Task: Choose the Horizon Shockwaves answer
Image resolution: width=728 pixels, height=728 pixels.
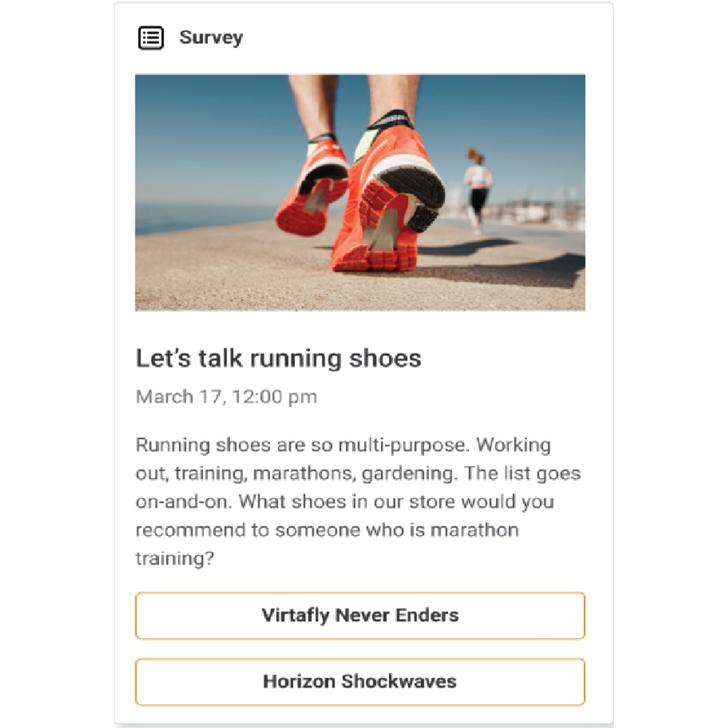Action: 360,681
